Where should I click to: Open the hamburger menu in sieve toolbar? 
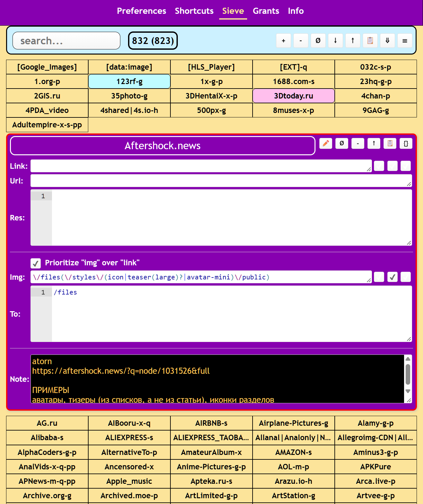point(405,41)
